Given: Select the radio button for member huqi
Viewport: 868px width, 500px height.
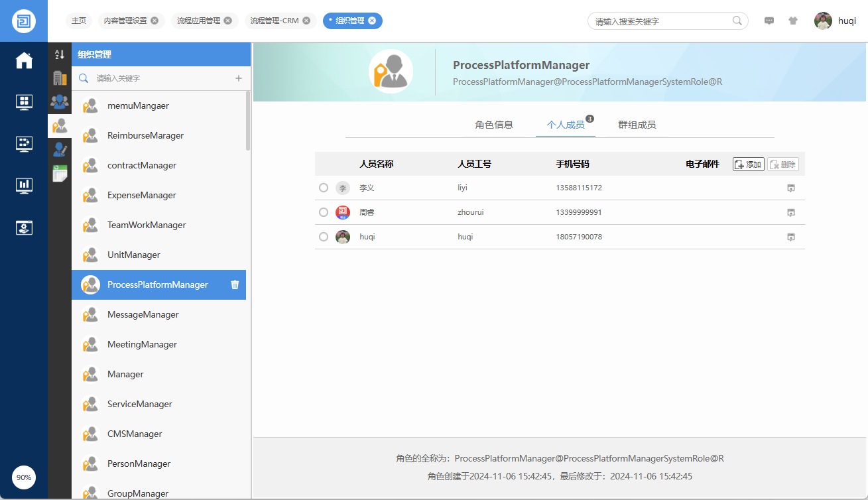Looking at the screenshot, I should point(324,237).
